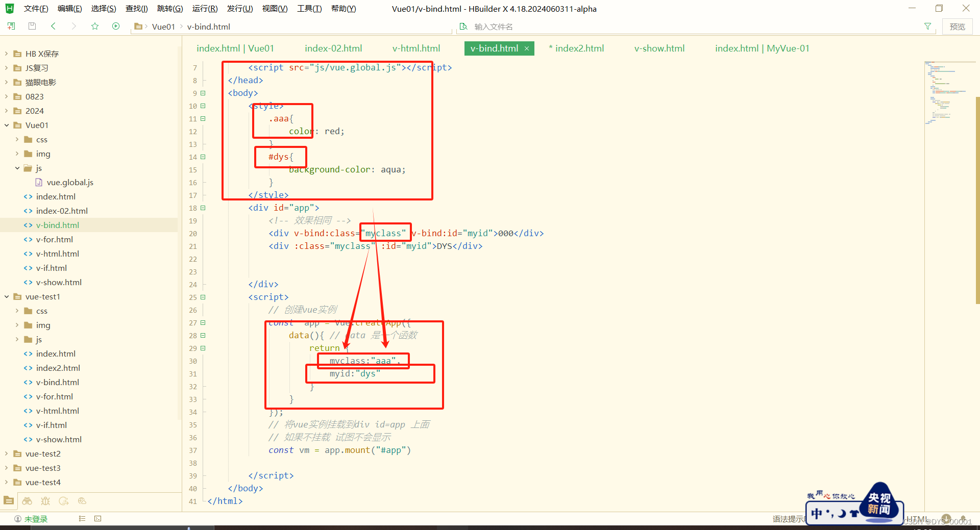Go back with the left arrow icon
Image resolution: width=980 pixels, height=530 pixels.
(x=53, y=26)
